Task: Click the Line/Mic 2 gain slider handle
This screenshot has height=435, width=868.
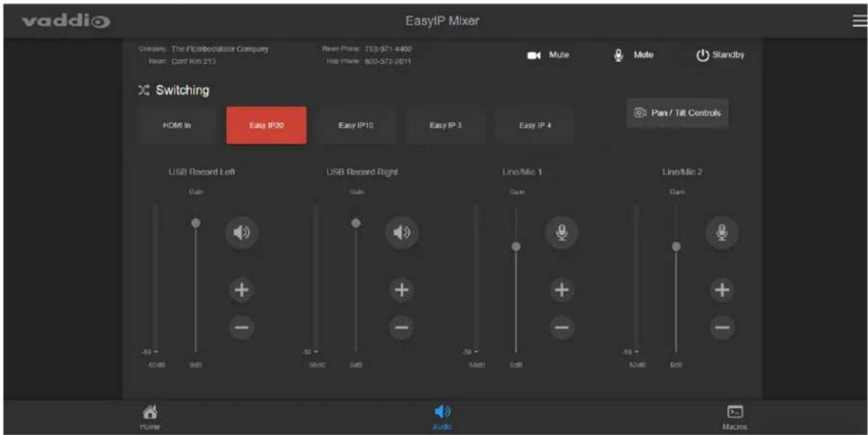Action: click(676, 246)
